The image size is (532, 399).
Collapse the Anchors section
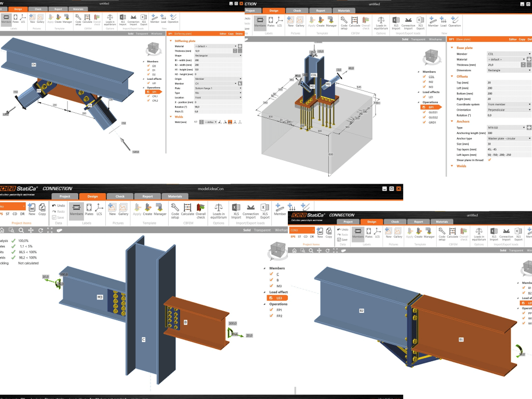452,121
